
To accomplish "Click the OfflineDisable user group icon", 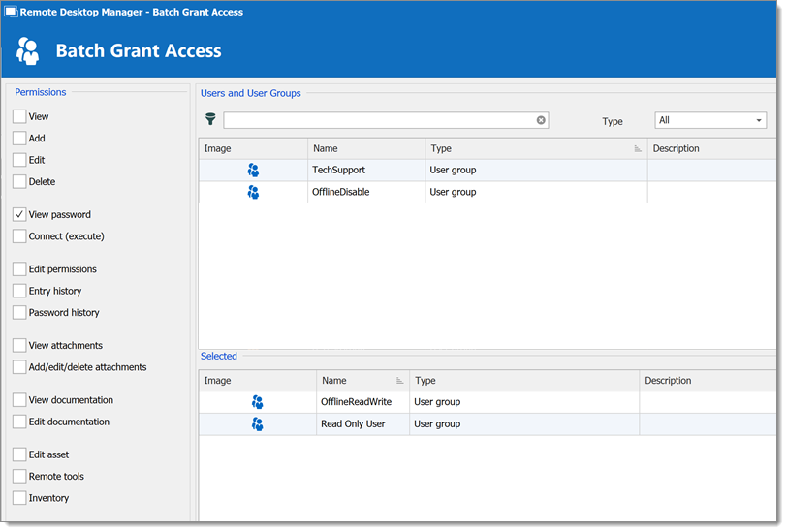I will [254, 192].
